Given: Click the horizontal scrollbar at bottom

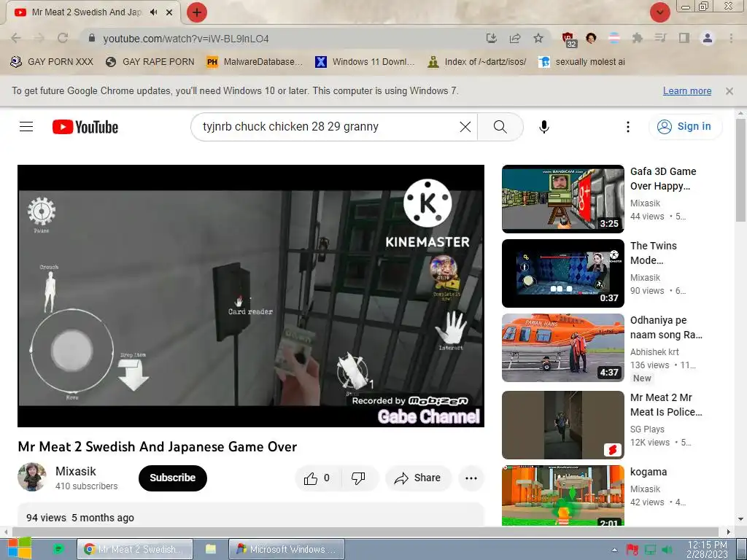Looking at the screenshot, I should pyautogui.click(x=366, y=532).
